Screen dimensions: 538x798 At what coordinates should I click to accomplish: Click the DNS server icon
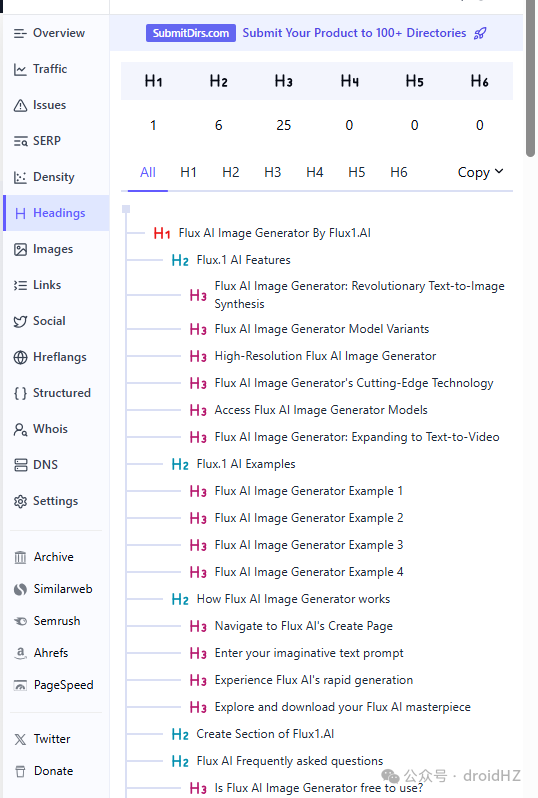click(21, 465)
